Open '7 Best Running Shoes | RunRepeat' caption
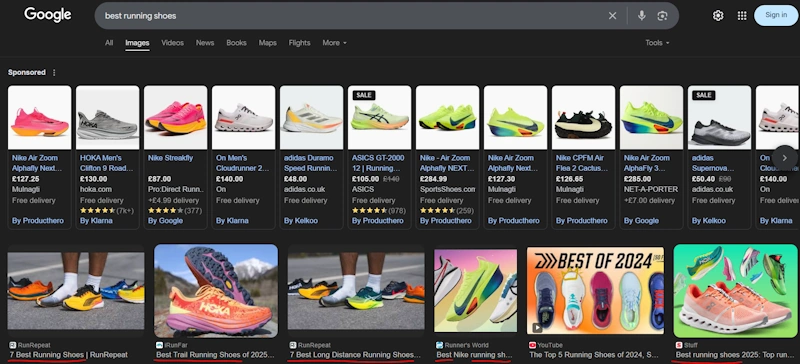 pyautogui.click(x=68, y=354)
